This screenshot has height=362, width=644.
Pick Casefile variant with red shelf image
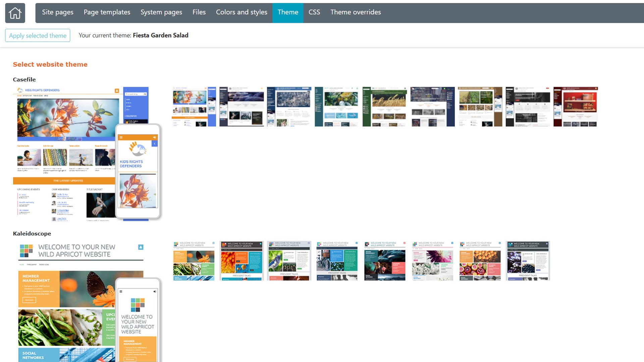pos(575,107)
